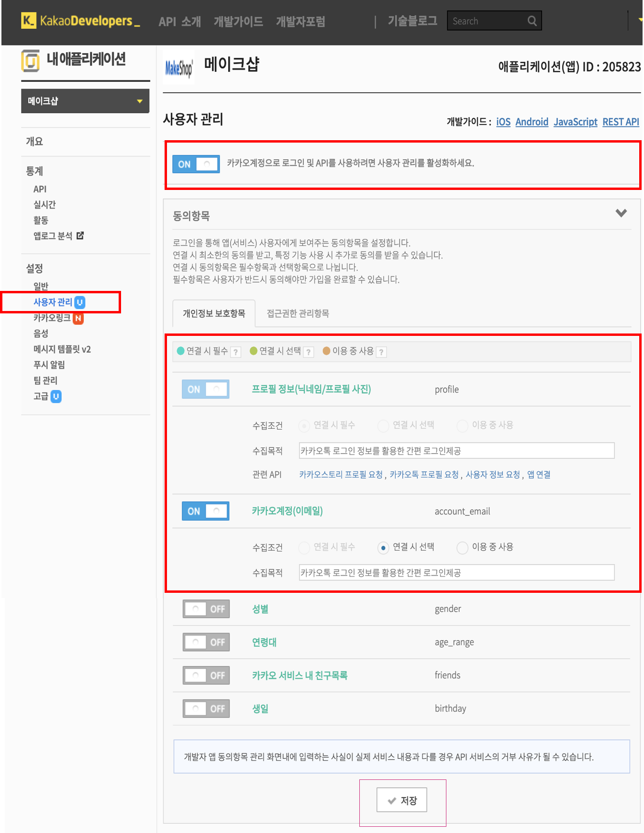Open help icon for 이용 중 사용
Viewport: 644px width, 833px height.
pyautogui.click(x=381, y=352)
